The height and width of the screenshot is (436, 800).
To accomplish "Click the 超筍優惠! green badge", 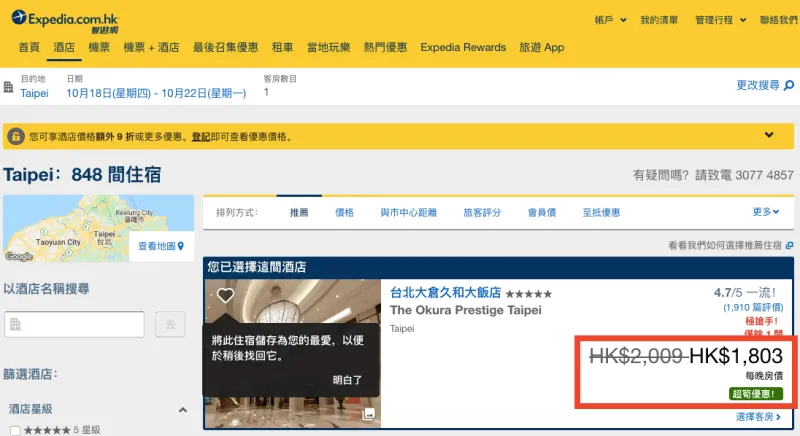I will (756, 394).
